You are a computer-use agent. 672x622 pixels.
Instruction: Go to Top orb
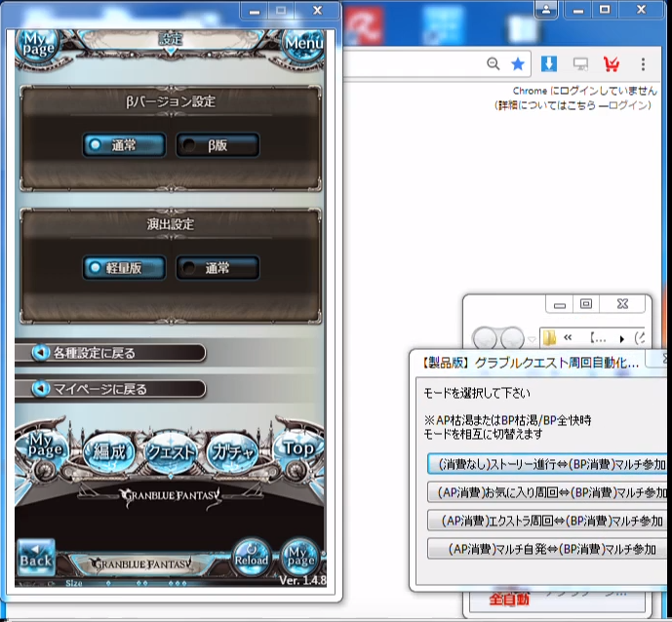[298, 448]
